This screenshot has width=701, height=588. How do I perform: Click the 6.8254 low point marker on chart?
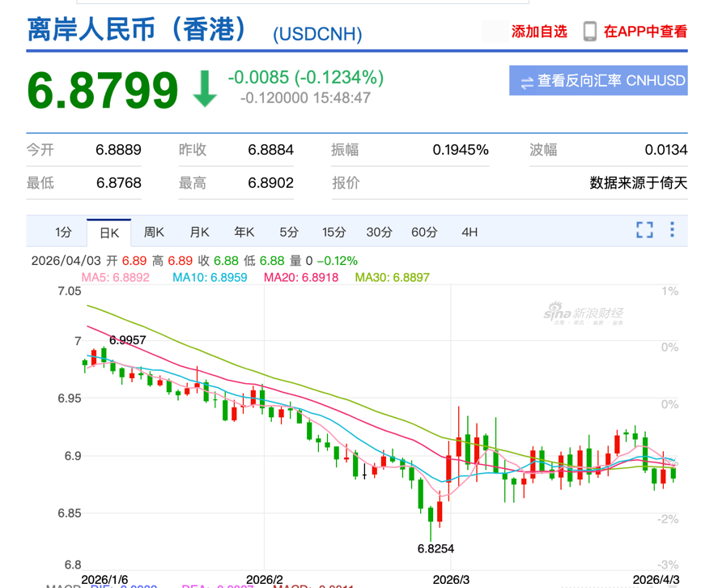pyautogui.click(x=435, y=548)
